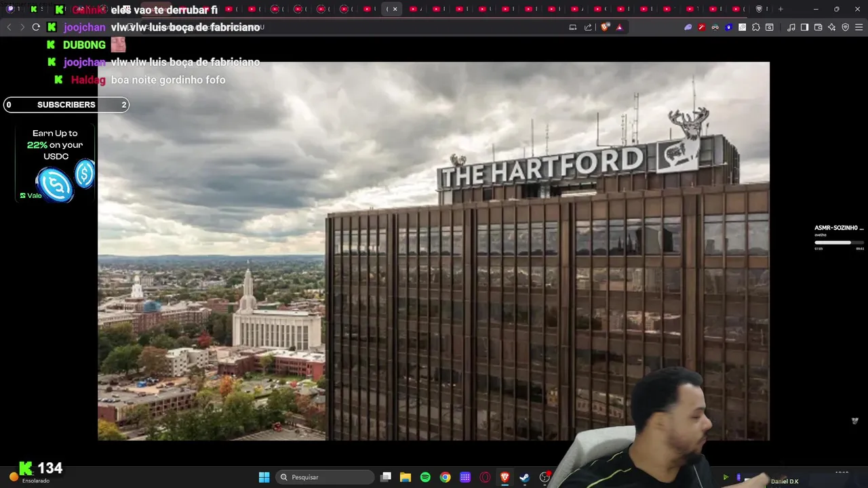Open OBS Studio from the taskbar
The image size is (868, 488).
pyautogui.click(x=545, y=477)
